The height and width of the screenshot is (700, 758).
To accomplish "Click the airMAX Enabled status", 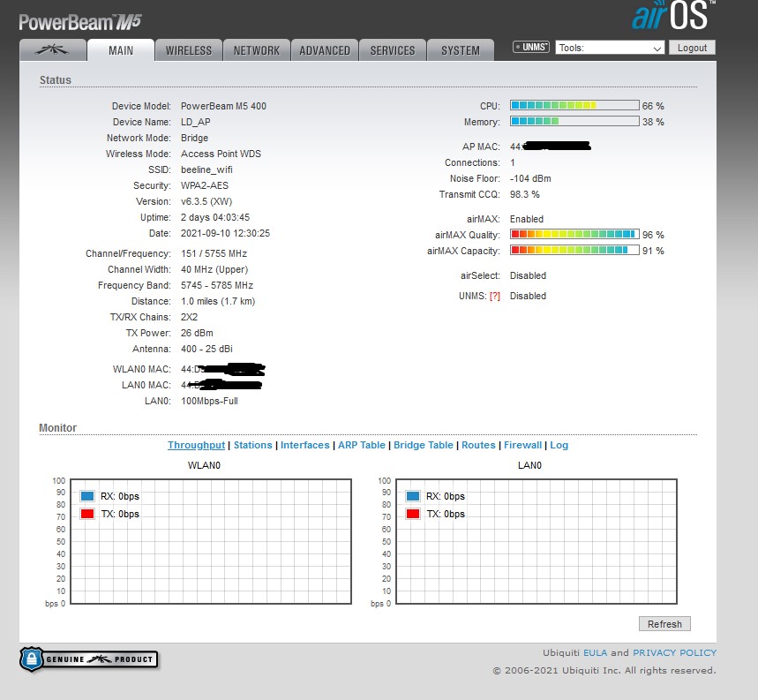I will pos(527,220).
